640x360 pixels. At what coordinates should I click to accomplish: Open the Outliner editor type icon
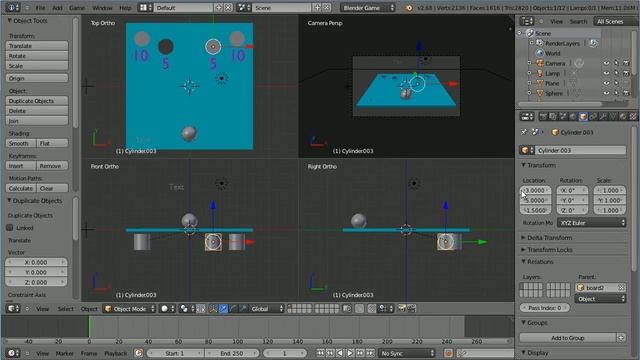(527, 21)
